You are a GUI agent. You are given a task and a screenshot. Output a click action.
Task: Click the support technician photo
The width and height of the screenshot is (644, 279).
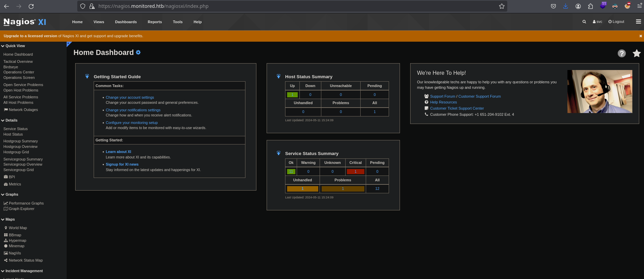pyautogui.click(x=600, y=92)
